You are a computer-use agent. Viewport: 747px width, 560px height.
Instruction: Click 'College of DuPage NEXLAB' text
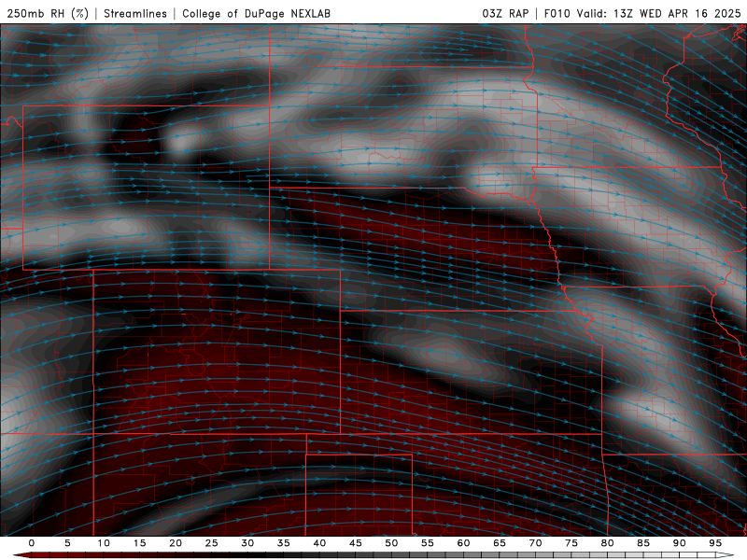pyautogui.click(x=256, y=13)
